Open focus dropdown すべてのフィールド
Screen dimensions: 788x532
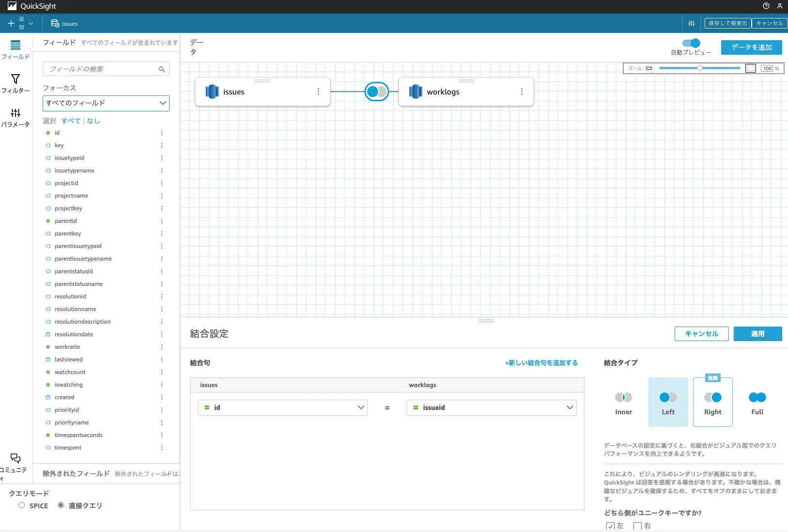click(106, 103)
